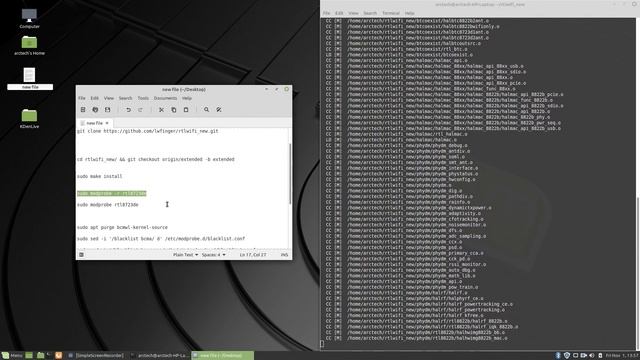This screenshot has height=360, width=640.
Task: Click the volume speaker tray icon
Action: (592, 356)
